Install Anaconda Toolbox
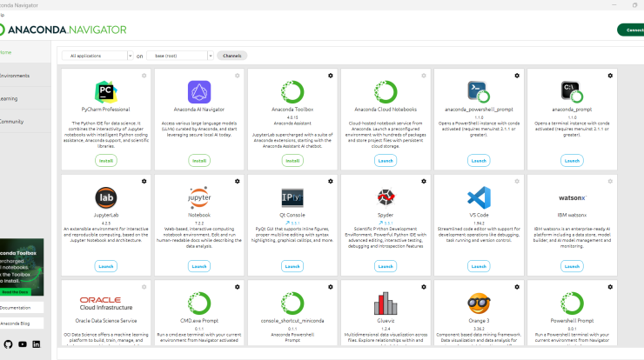The image size is (644, 360). [x=292, y=161]
